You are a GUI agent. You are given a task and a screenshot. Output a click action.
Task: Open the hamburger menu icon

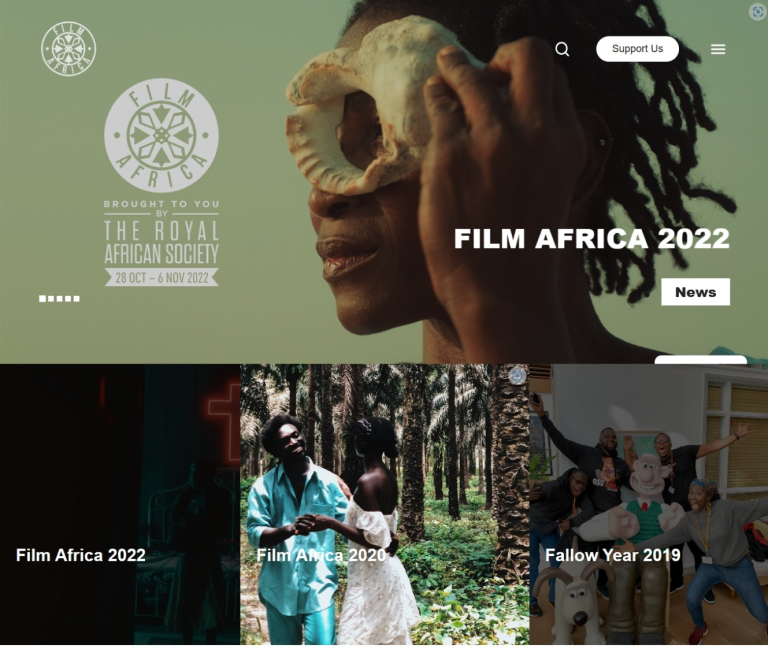click(x=718, y=49)
